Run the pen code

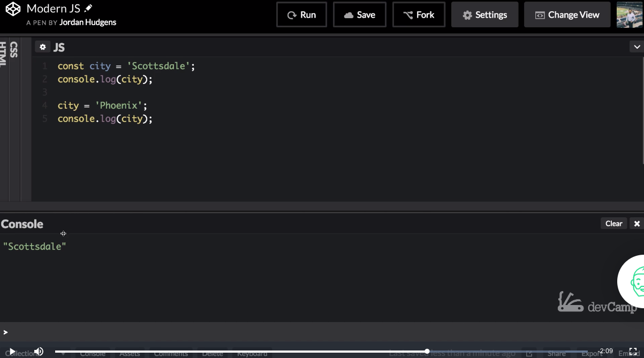(301, 14)
